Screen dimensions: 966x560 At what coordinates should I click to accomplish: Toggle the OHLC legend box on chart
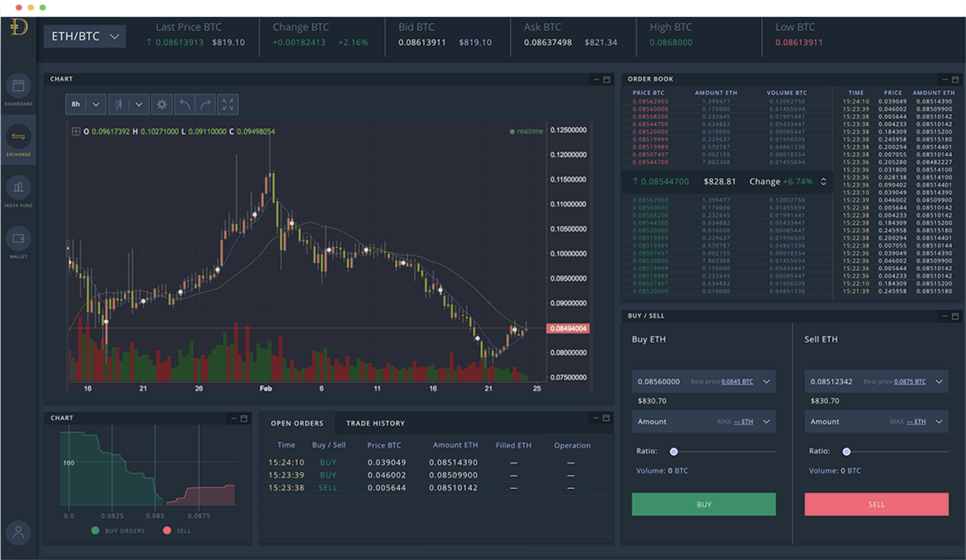point(76,131)
